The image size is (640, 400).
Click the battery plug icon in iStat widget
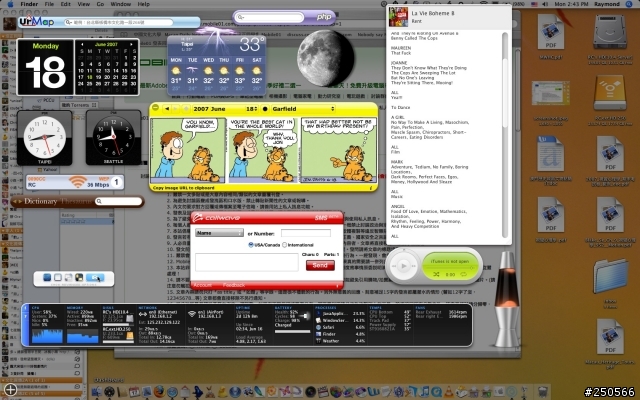click(304, 316)
